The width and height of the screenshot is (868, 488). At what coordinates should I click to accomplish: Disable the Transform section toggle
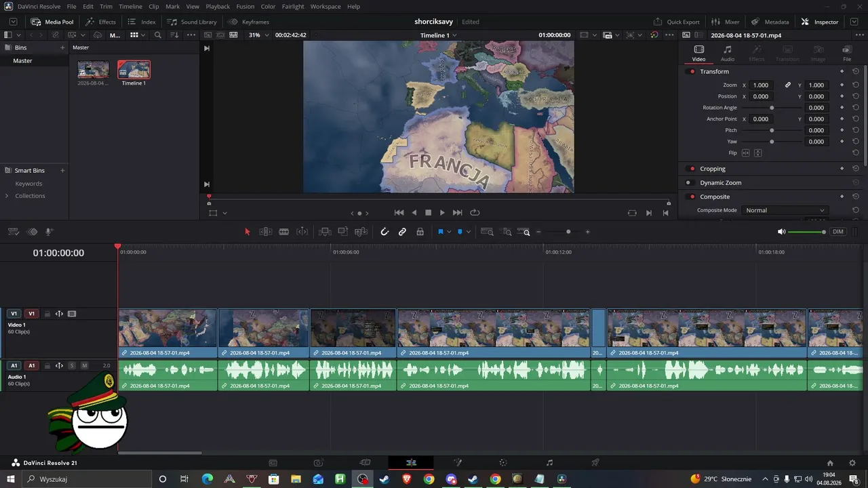click(x=692, y=71)
